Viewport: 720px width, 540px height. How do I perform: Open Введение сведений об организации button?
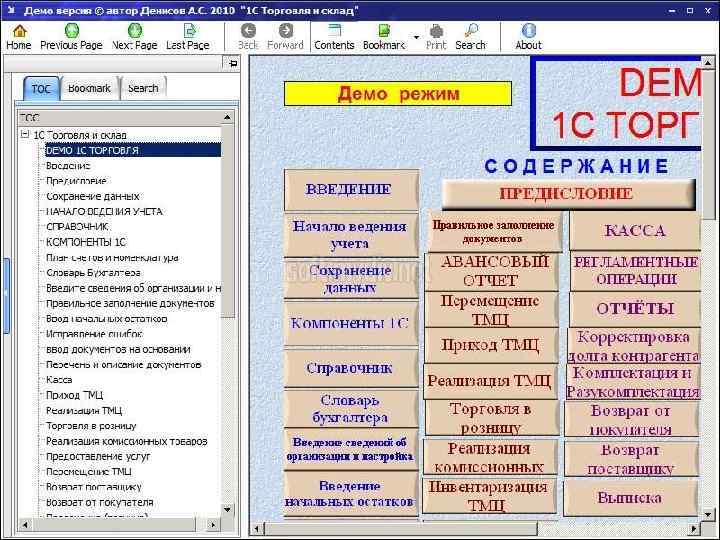pos(351,450)
